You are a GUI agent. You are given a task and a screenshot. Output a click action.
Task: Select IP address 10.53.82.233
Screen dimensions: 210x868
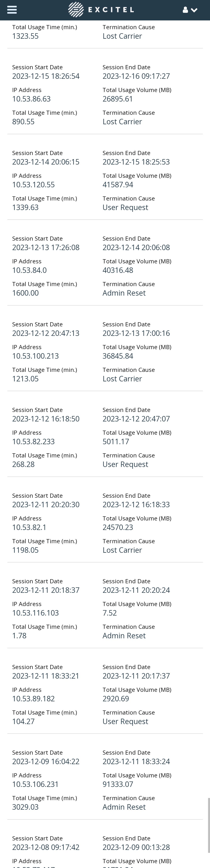(x=33, y=442)
